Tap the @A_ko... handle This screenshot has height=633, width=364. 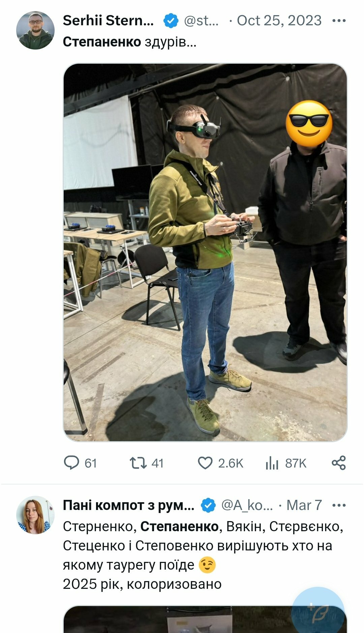[x=247, y=505]
